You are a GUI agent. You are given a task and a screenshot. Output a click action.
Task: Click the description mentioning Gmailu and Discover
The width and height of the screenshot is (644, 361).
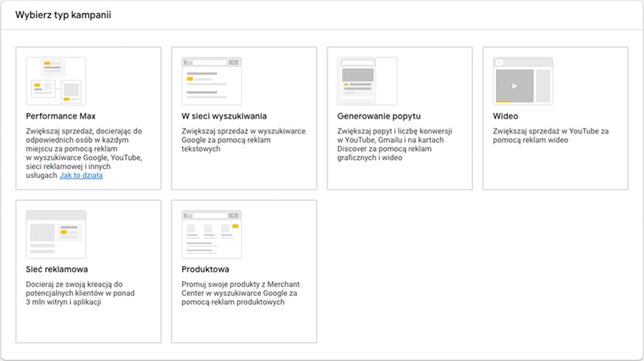(x=395, y=144)
